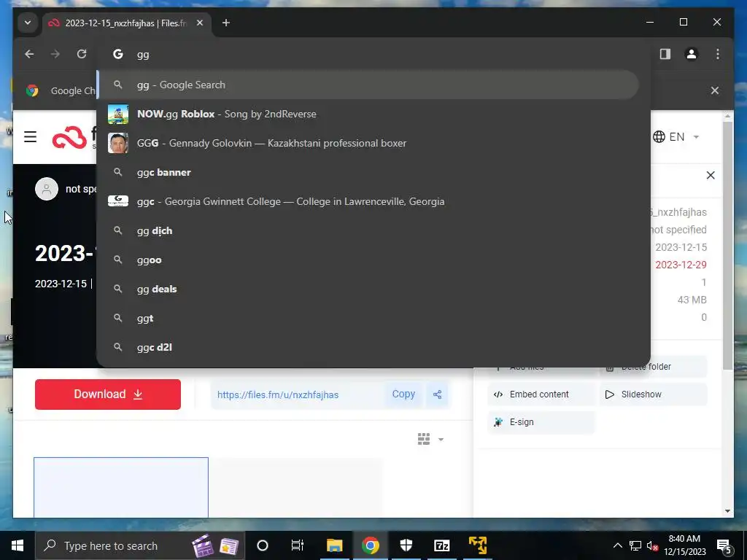Open File Explorer from the taskbar
Viewport: 747px width, 560px height.
[334, 545]
